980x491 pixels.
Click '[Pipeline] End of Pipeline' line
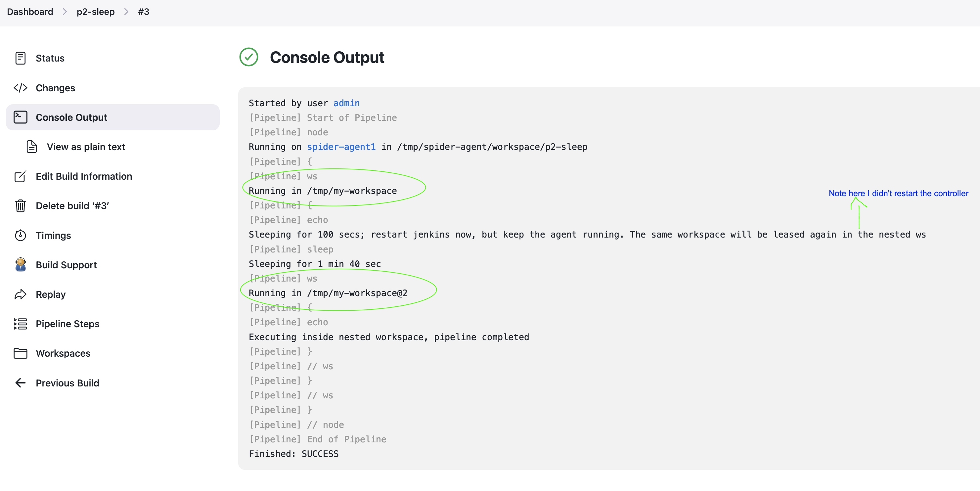[x=317, y=439]
